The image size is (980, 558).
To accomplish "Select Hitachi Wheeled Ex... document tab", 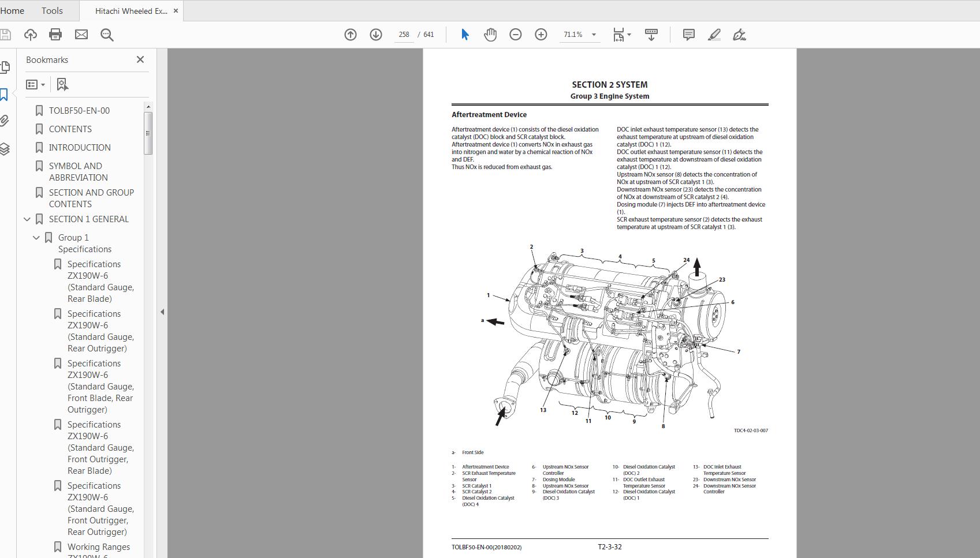I will tap(131, 11).
